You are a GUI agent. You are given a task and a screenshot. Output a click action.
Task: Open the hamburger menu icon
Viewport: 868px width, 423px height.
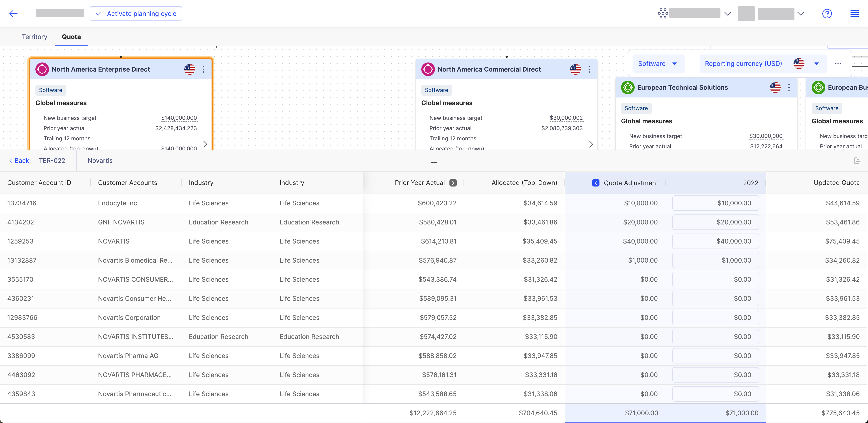tap(854, 13)
